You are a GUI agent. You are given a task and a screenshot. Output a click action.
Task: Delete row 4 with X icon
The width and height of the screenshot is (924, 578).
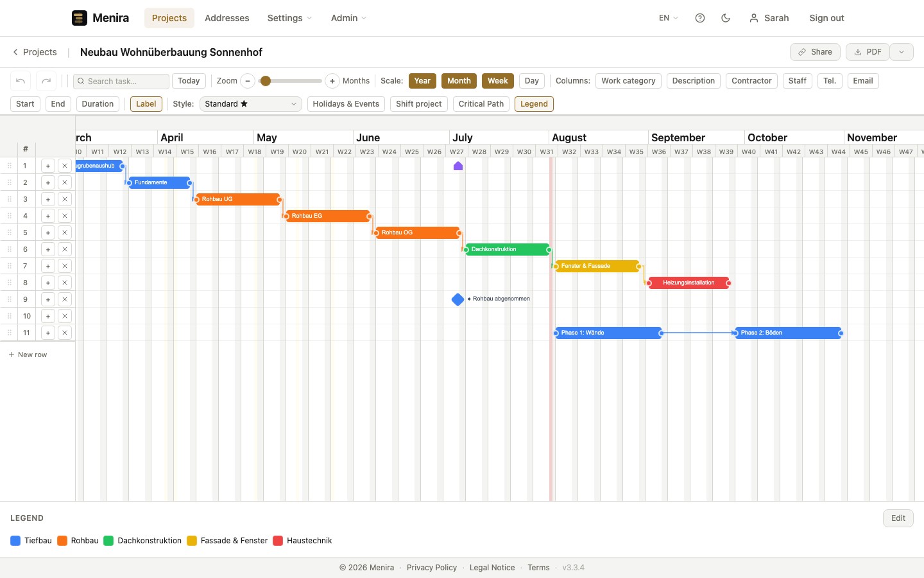(65, 216)
